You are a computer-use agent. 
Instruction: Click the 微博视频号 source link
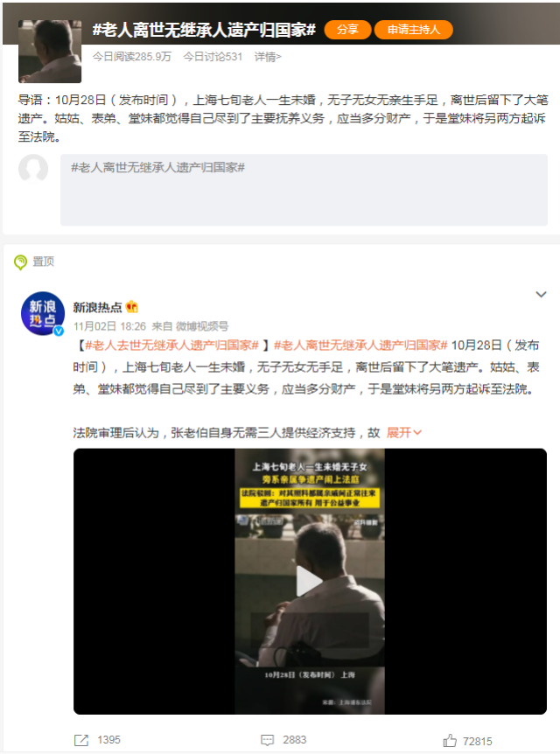pos(202,326)
